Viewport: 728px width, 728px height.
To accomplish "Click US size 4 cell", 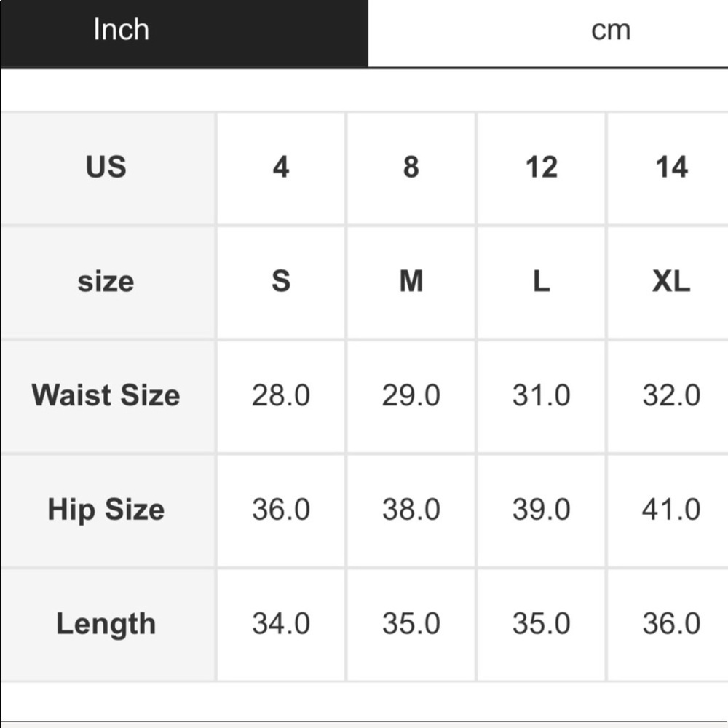I will pos(281,167).
